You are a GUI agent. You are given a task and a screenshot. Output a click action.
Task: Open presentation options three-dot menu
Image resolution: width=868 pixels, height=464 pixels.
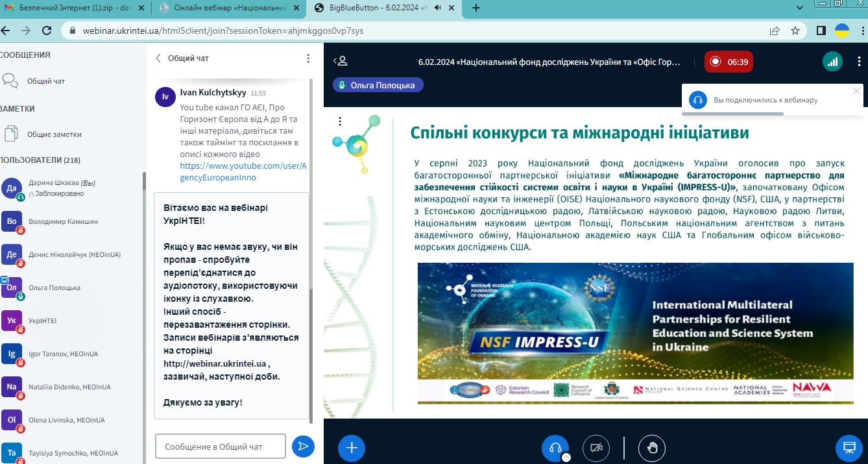tap(340, 121)
